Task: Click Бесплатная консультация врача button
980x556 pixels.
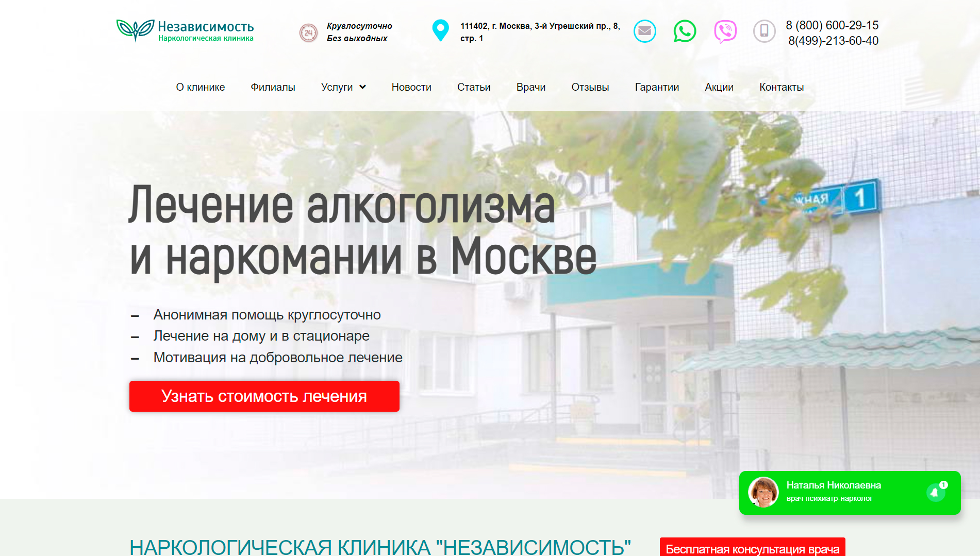Action: (x=752, y=548)
